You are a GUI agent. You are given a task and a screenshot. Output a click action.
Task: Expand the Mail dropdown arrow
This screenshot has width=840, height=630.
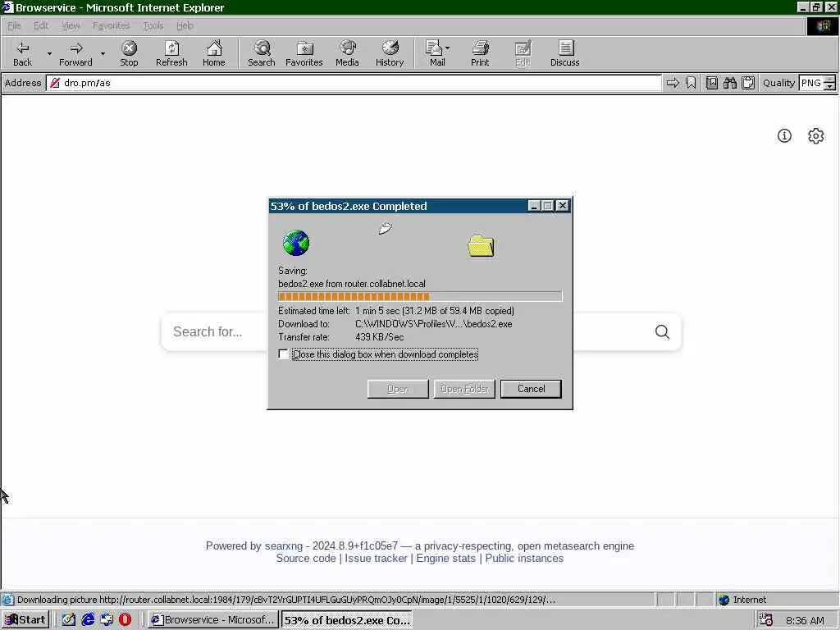click(448, 48)
